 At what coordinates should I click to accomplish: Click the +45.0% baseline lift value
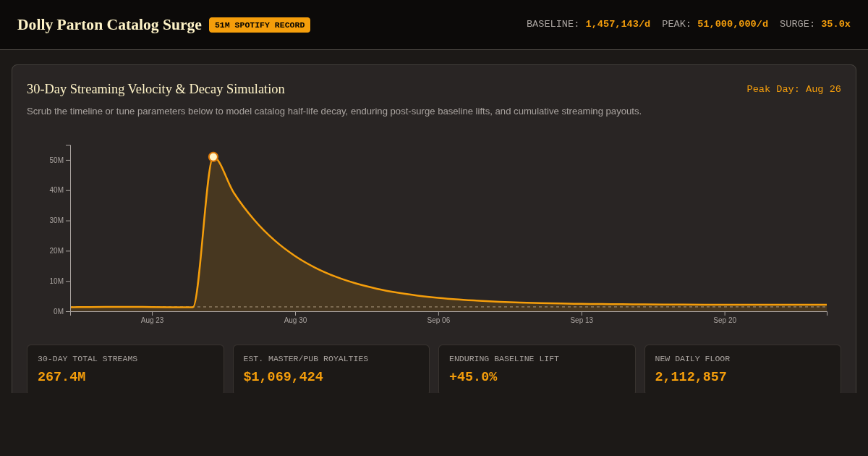point(473,377)
